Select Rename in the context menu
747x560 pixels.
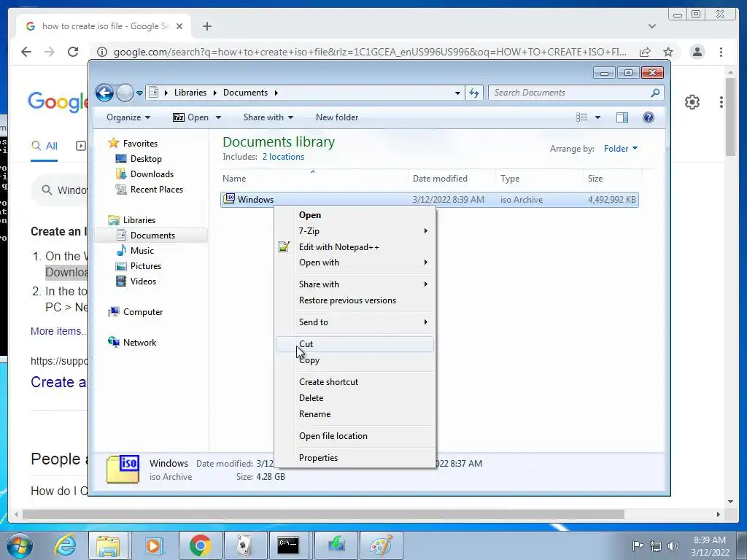coord(355,414)
